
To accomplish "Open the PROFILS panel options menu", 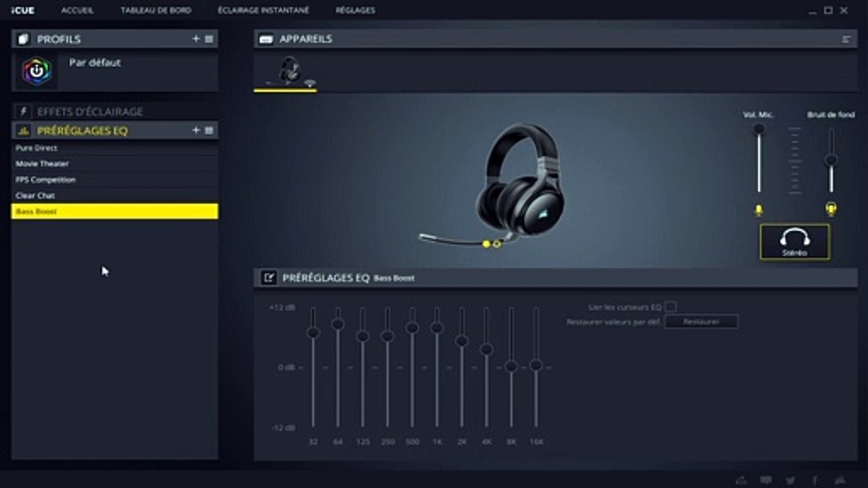I will click(209, 39).
